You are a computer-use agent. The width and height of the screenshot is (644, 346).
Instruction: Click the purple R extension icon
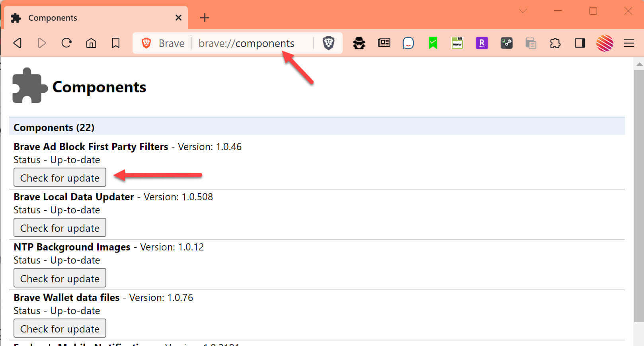click(x=482, y=43)
